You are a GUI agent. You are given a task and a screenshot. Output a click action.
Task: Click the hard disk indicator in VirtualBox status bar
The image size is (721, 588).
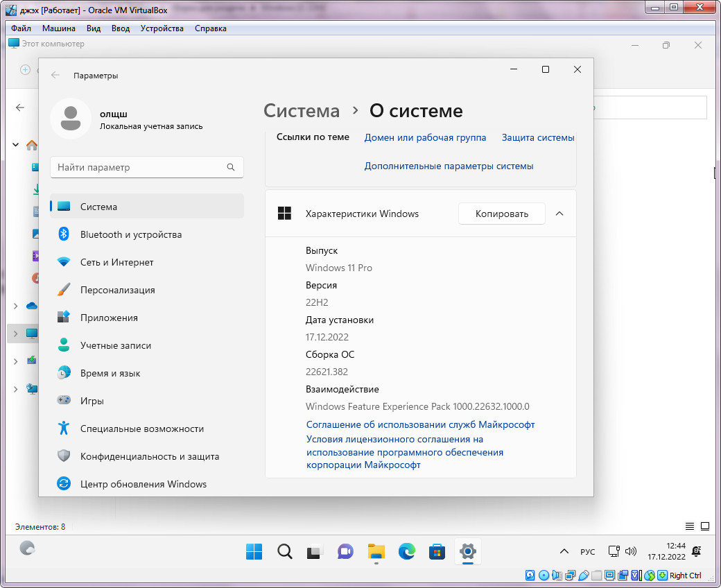pyautogui.click(x=530, y=575)
